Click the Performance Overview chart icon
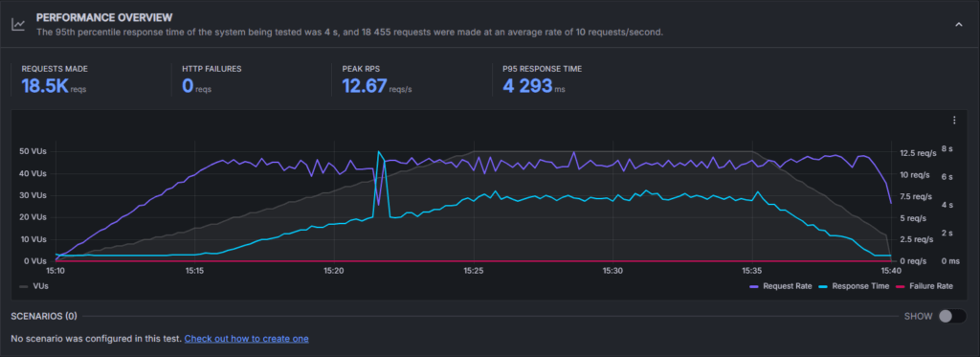Screen dimensions: 980x357 19,24
